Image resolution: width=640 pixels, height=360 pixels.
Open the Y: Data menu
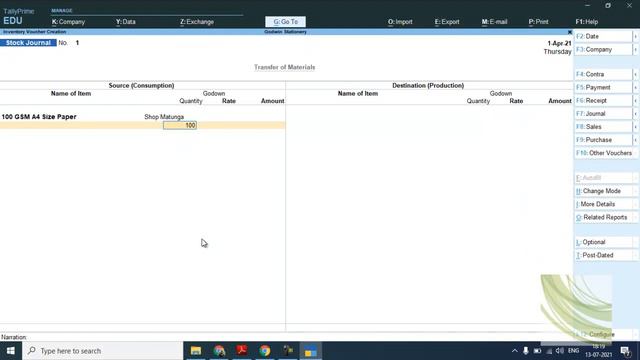(125, 22)
